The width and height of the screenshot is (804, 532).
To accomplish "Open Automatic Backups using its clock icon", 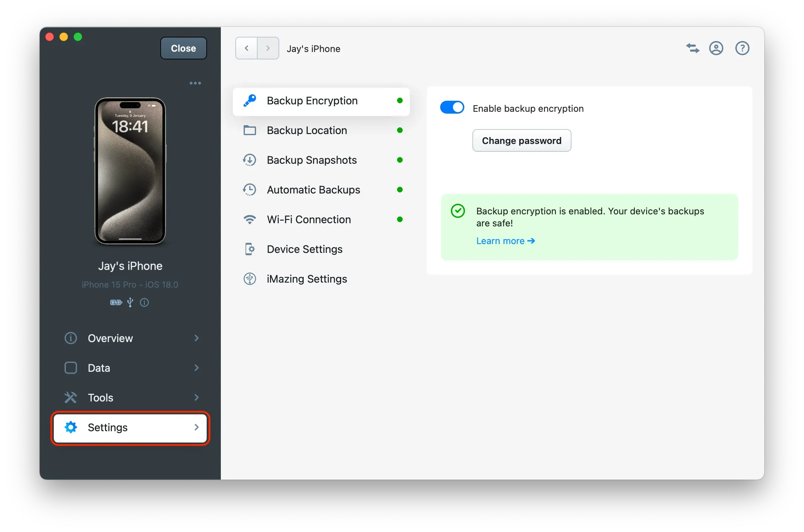I will (250, 190).
